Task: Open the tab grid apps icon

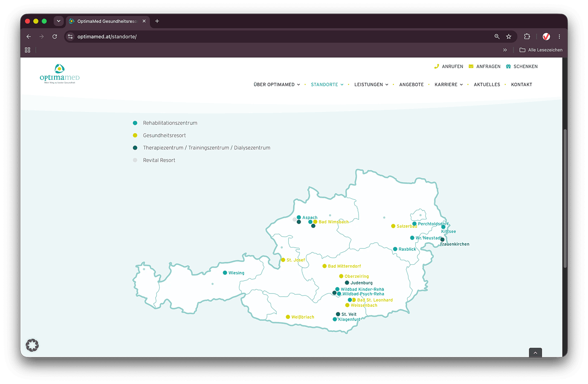Action: pyautogui.click(x=27, y=50)
